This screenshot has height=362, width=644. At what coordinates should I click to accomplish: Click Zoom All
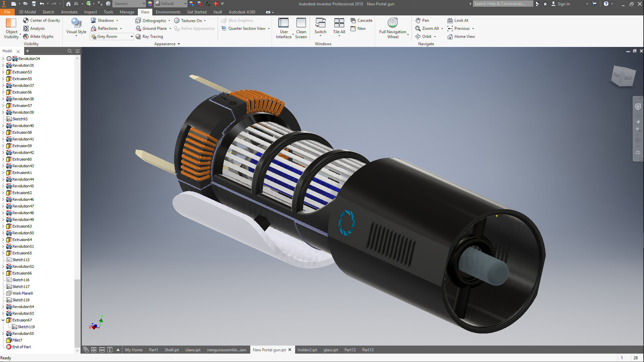[x=427, y=28]
